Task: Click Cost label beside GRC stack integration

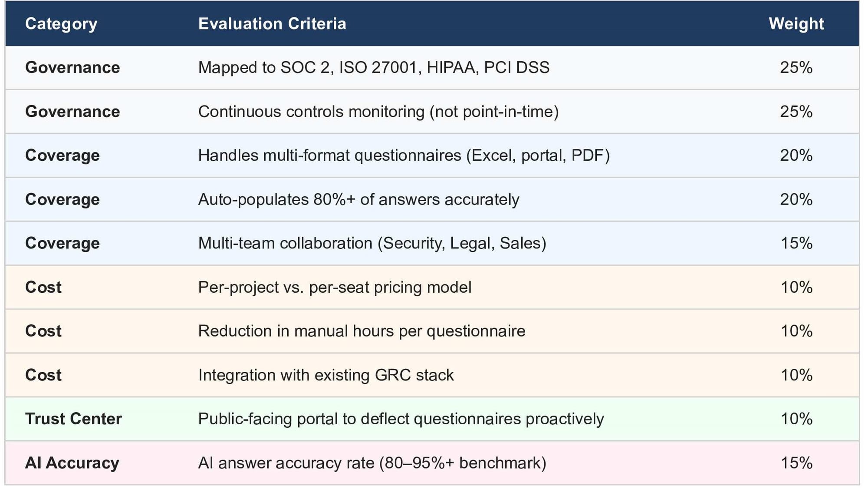Action: (43, 375)
